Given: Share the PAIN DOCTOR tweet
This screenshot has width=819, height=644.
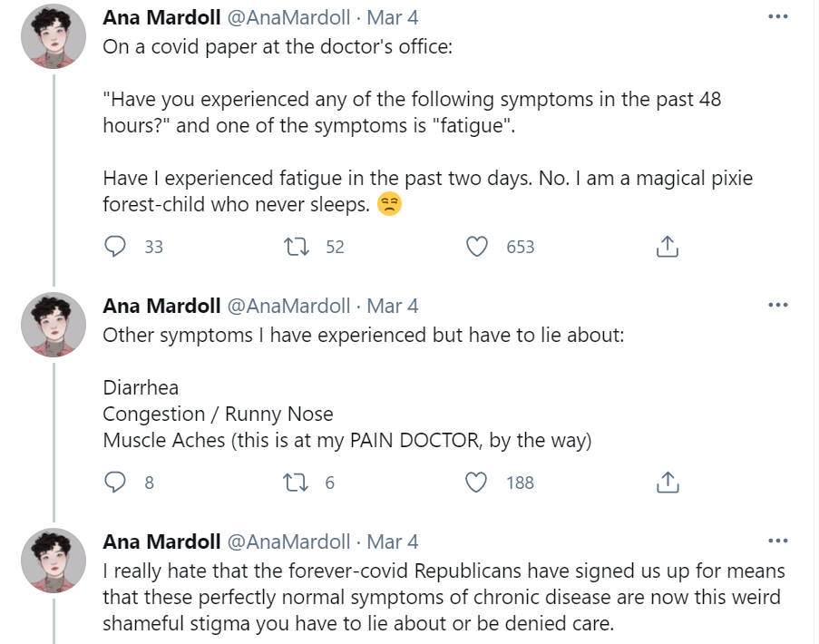Looking at the screenshot, I should click(667, 483).
